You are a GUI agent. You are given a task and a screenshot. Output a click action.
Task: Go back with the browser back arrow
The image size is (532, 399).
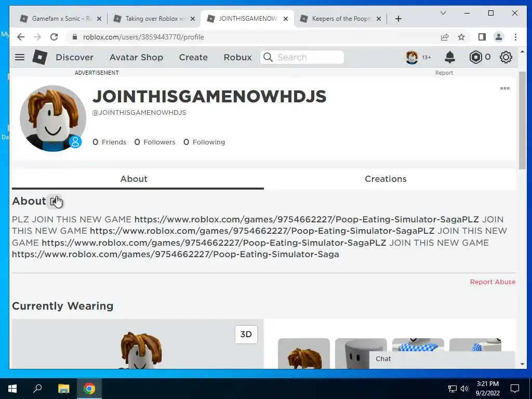(x=21, y=37)
